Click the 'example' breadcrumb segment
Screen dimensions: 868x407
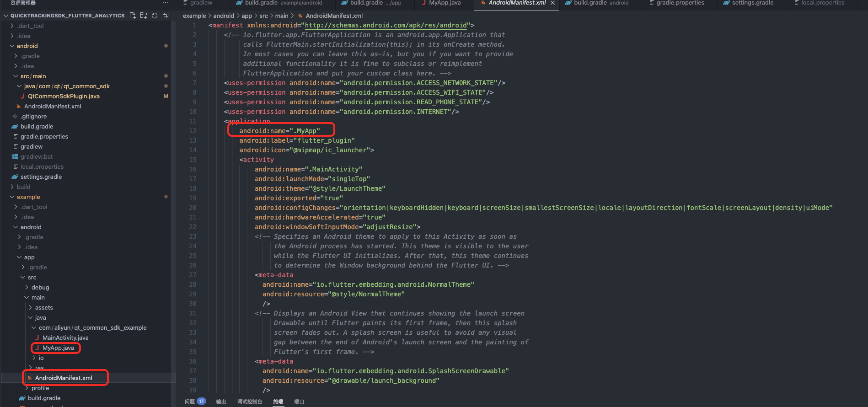click(194, 16)
